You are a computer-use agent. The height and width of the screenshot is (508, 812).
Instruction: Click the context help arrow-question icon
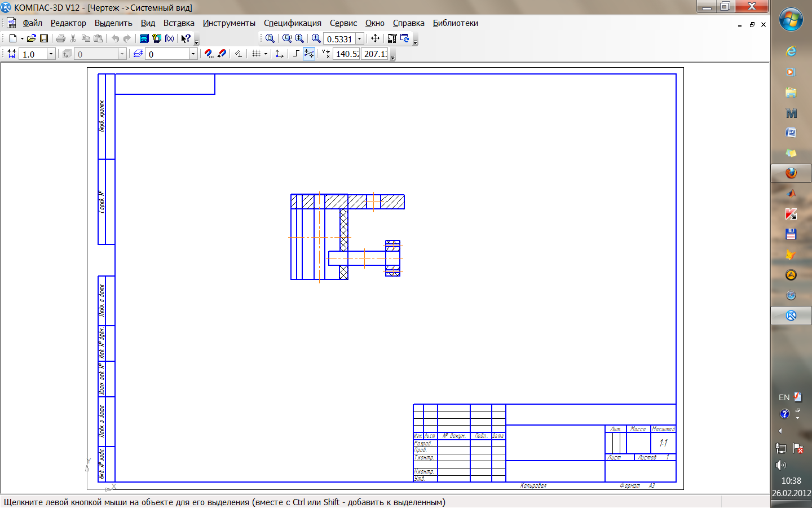[x=186, y=38]
